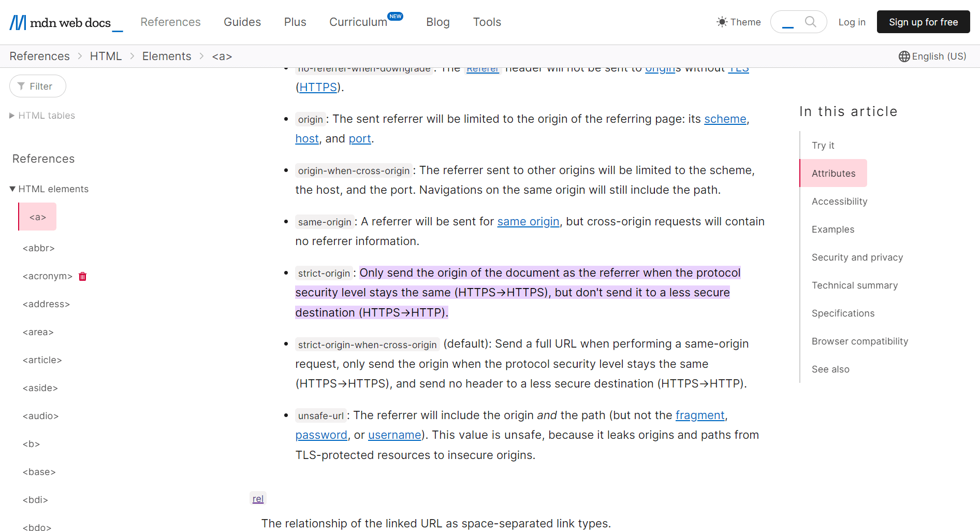Image resolution: width=980 pixels, height=531 pixels.
Task: Click the trash icon next to <acronym>
Action: [82, 276]
